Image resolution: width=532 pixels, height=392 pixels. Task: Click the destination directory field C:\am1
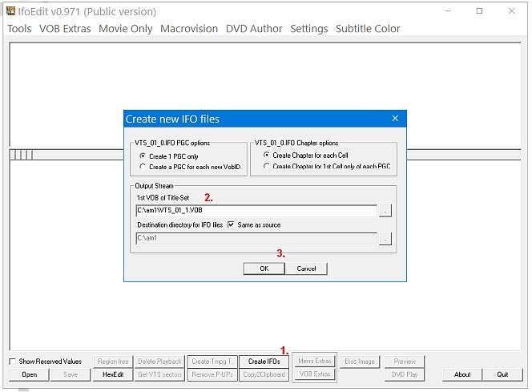pyautogui.click(x=256, y=238)
